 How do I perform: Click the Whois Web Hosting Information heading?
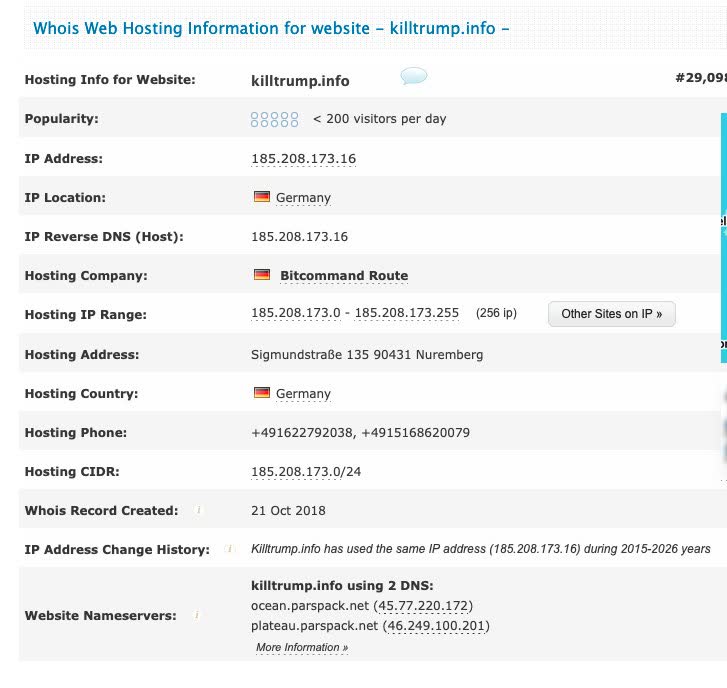tap(271, 28)
